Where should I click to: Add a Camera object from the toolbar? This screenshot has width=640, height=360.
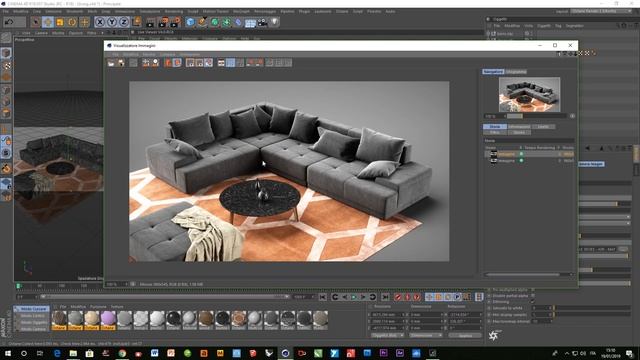coord(262,22)
